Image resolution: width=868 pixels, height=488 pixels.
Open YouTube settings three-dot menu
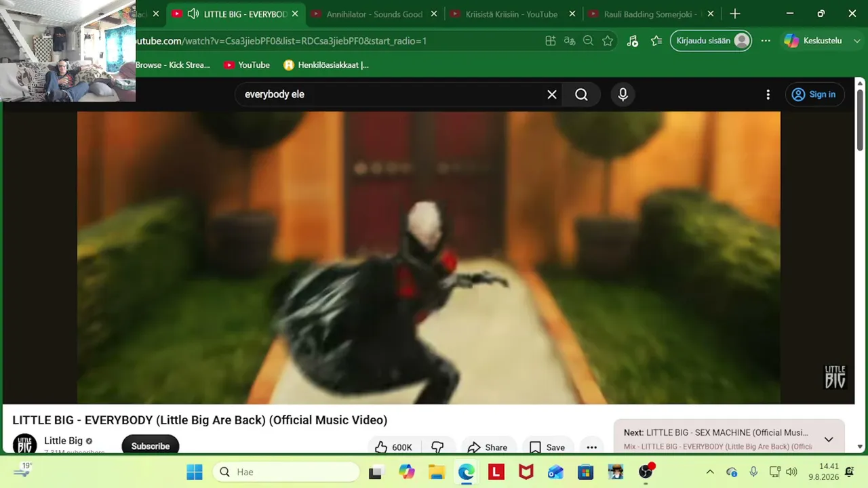pyautogui.click(x=768, y=95)
